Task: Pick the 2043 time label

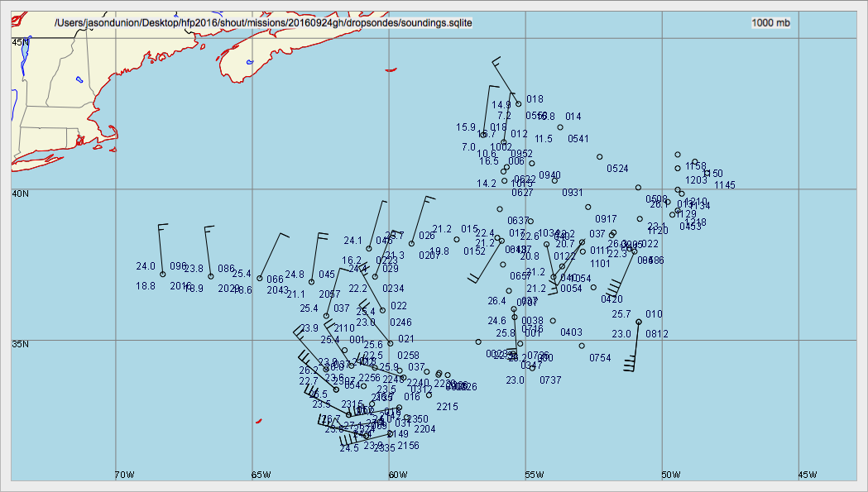Action: [277, 290]
